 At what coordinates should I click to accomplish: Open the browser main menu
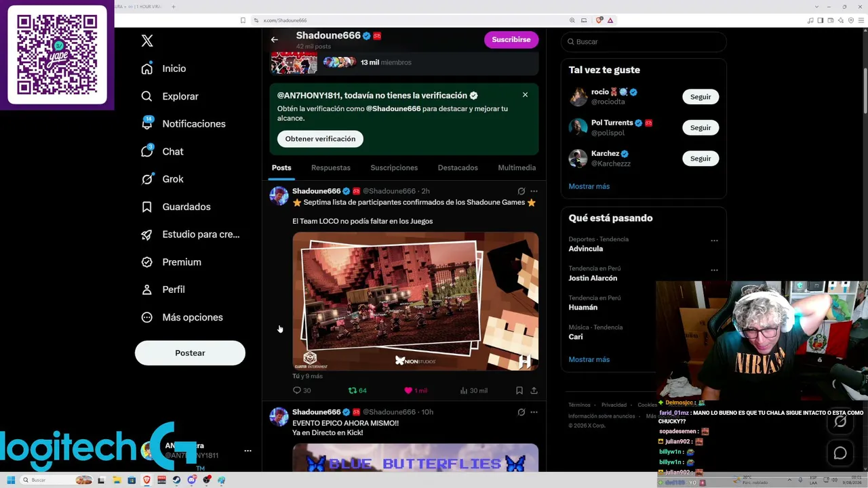(861, 20)
